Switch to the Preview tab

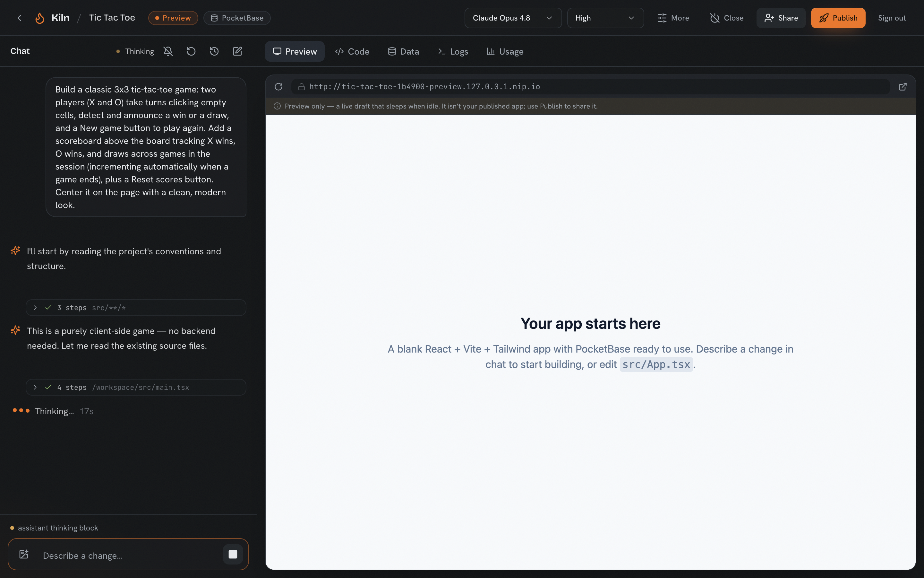[x=295, y=52]
